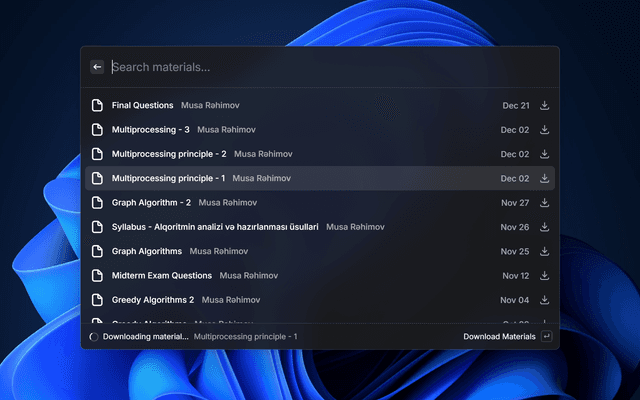Click download icon for Multiprocessing principle - 2

tap(545, 154)
